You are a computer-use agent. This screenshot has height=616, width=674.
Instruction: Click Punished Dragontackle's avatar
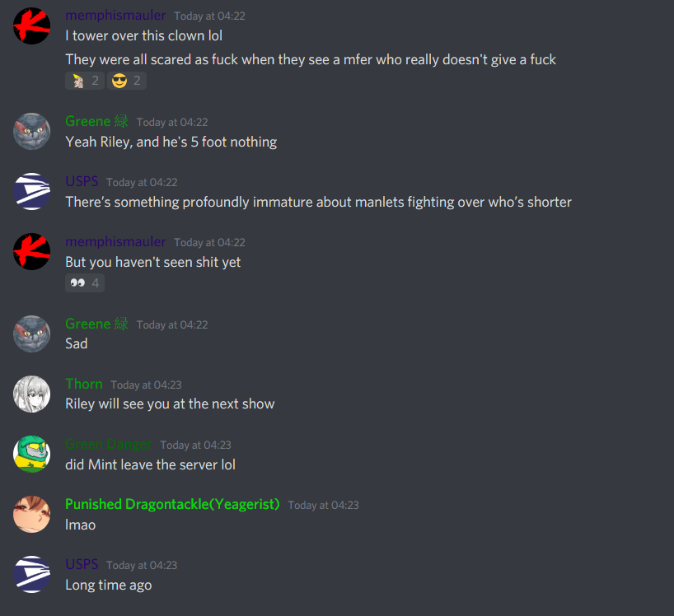pyautogui.click(x=32, y=515)
